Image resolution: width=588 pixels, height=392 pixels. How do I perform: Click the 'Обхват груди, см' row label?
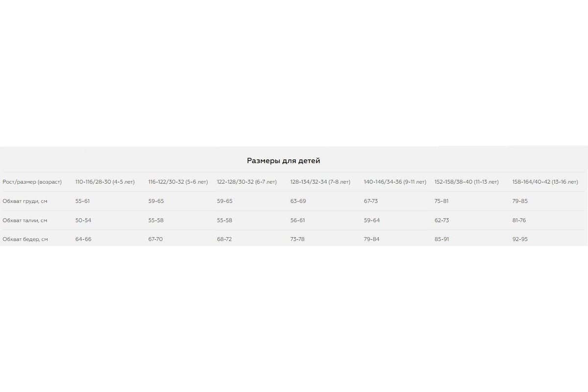pyautogui.click(x=25, y=201)
